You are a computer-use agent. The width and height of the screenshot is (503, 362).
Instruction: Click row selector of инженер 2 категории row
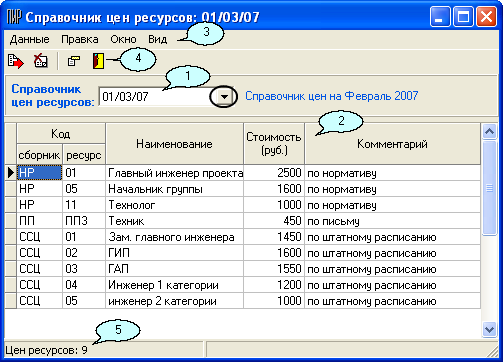[11, 301]
